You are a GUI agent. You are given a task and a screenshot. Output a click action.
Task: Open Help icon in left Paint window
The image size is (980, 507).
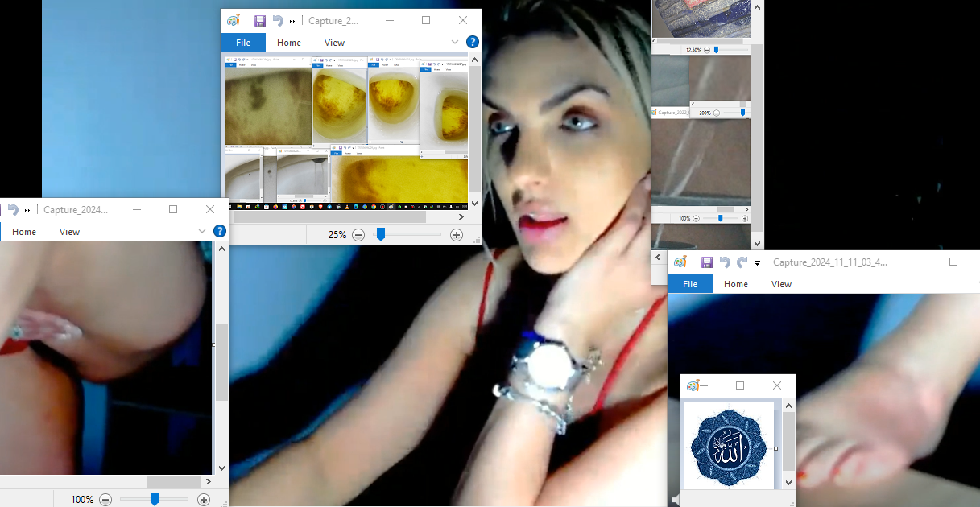pos(219,231)
